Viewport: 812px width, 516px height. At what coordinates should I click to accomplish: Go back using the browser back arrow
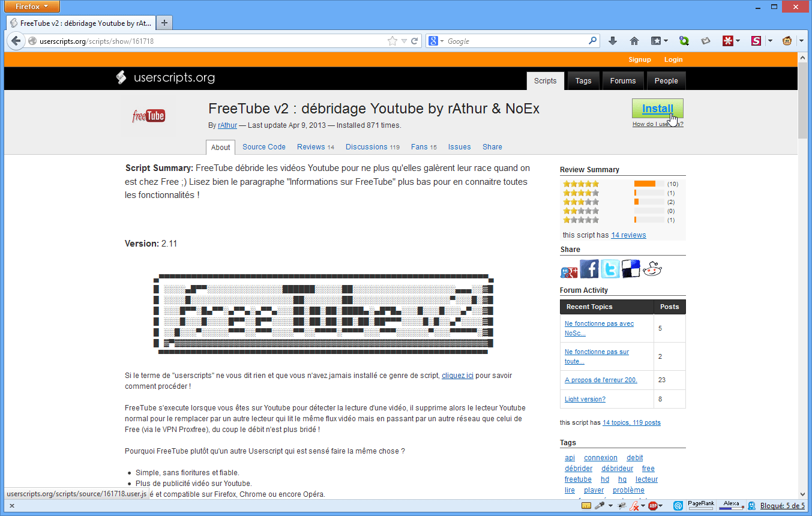[x=16, y=41]
